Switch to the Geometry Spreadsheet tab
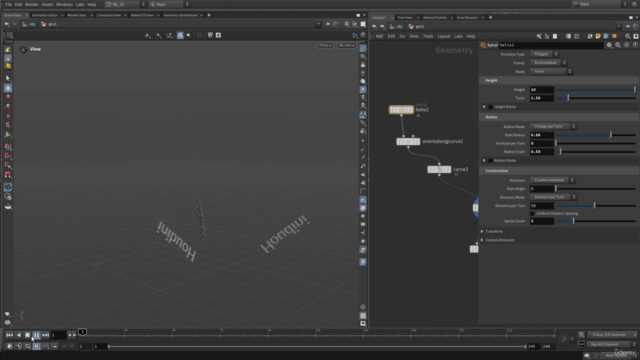The width and height of the screenshot is (640, 360). 180,15
